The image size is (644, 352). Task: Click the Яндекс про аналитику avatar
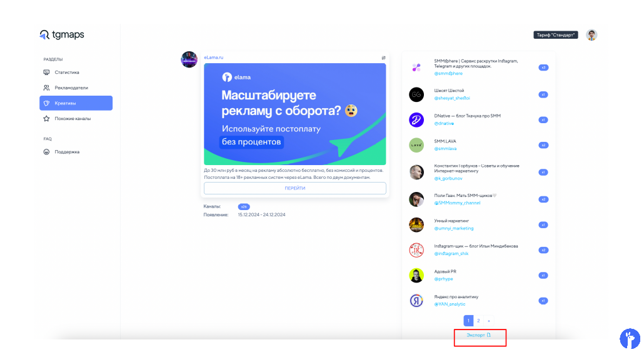click(416, 301)
